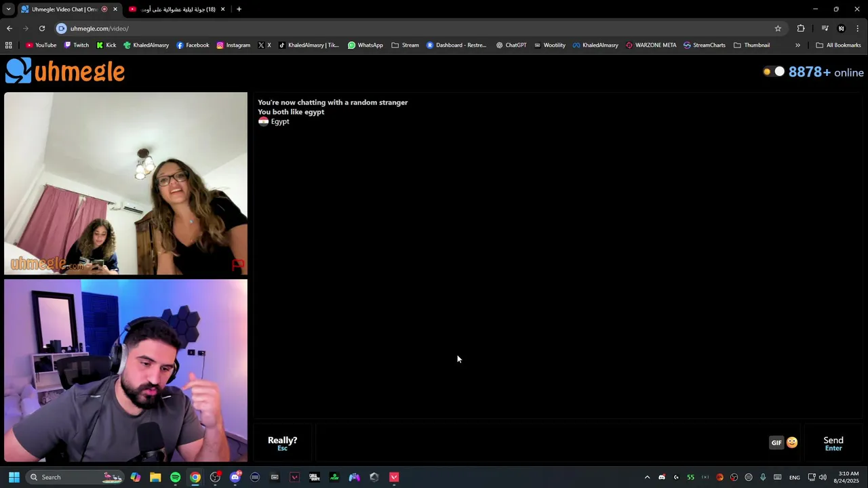Open the Windows Start menu
The image size is (868, 488).
(x=14, y=477)
